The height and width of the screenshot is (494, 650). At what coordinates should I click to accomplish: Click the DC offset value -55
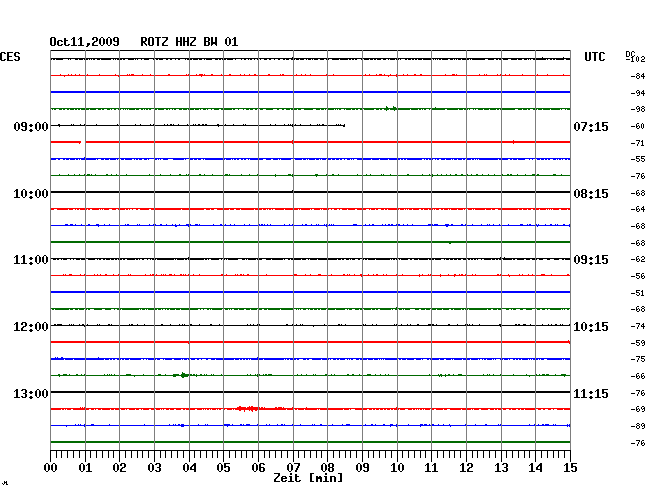(638, 159)
